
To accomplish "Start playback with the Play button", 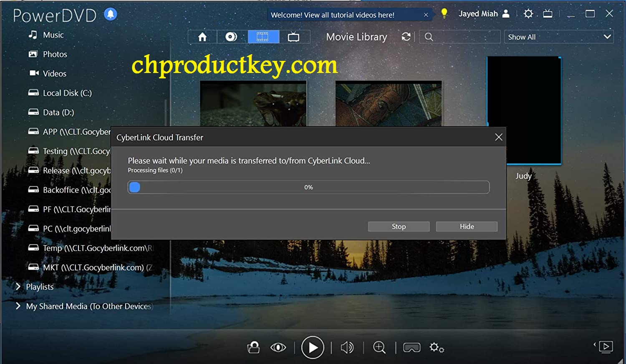I will coord(313,347).
